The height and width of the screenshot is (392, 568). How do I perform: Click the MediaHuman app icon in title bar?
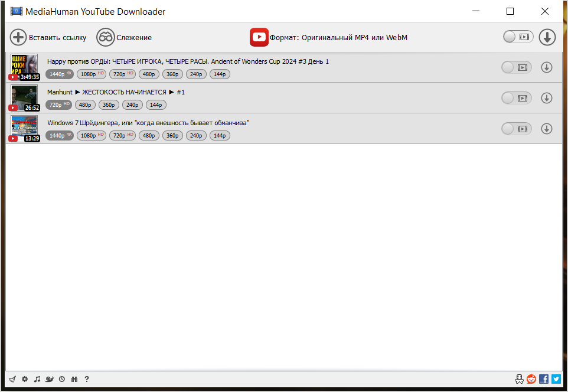coord(17,12)
